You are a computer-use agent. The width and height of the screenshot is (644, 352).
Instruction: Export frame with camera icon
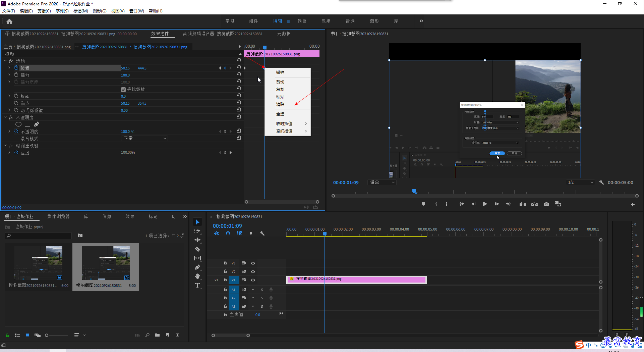(546, 204)
